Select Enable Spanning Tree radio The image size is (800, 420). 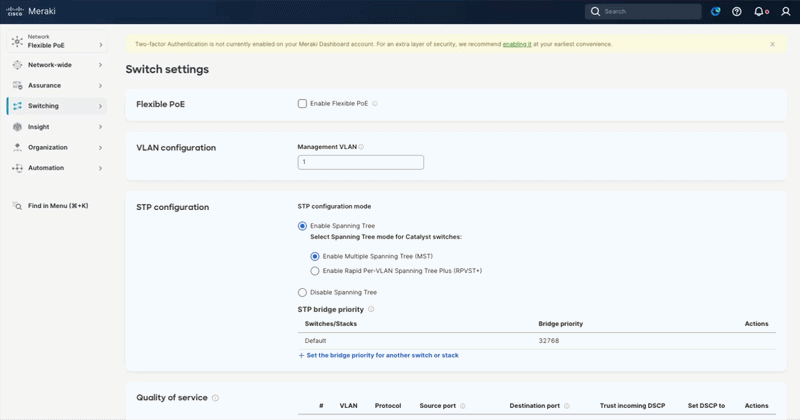pyautogui.click(x=302, y=226)
